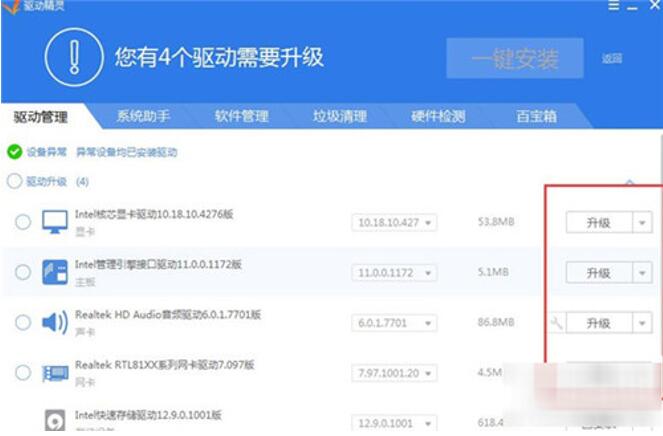Click the 53.8MB size text
Image resolution: width=663 pixels, height=436 pixels.
(496, 222)
